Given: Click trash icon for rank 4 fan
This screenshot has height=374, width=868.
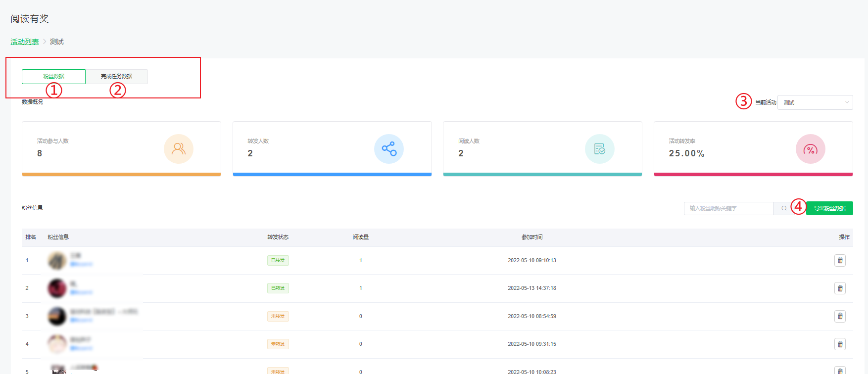Looking at the screenshot, I should point(840,344).
